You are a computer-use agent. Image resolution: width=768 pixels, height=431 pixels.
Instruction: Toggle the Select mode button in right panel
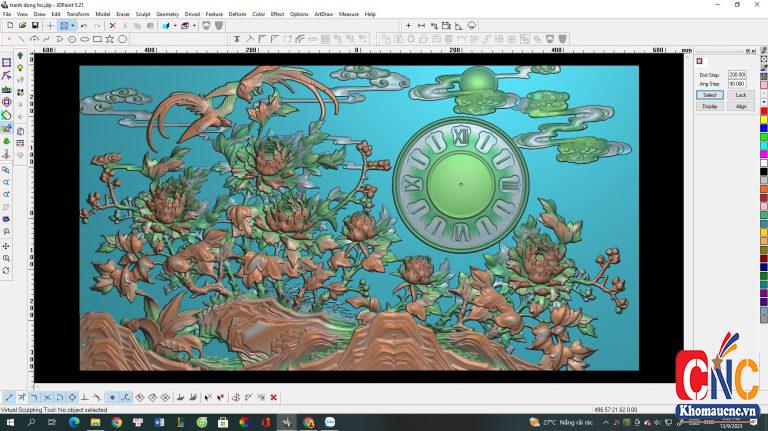pyautogui.click(x=709, y=95)
